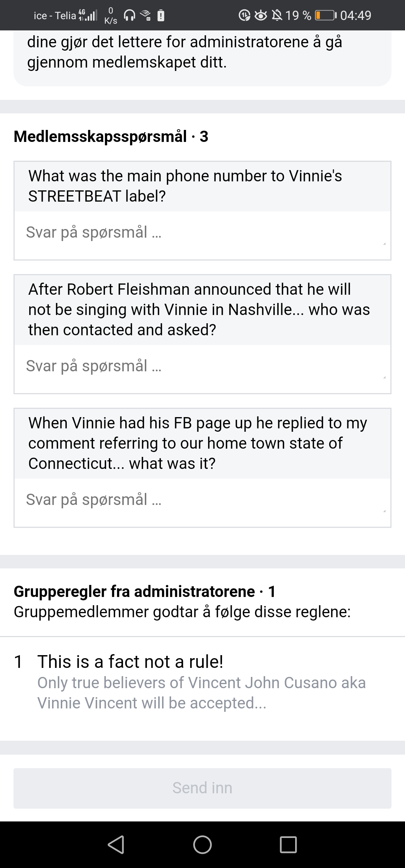Viewport: 405px width, 868px height.
Task: Tap the battery indicator icon
Action: (x=325, y=15)
